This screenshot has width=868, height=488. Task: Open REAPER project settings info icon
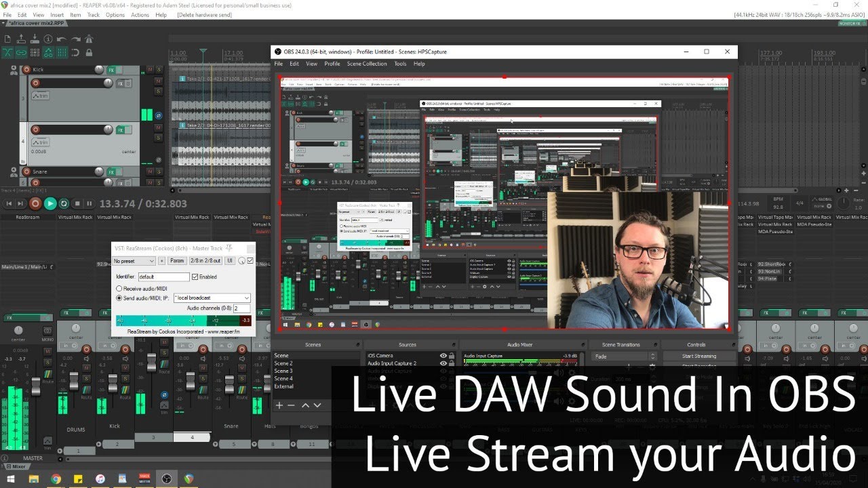click(x=48, y=39)
